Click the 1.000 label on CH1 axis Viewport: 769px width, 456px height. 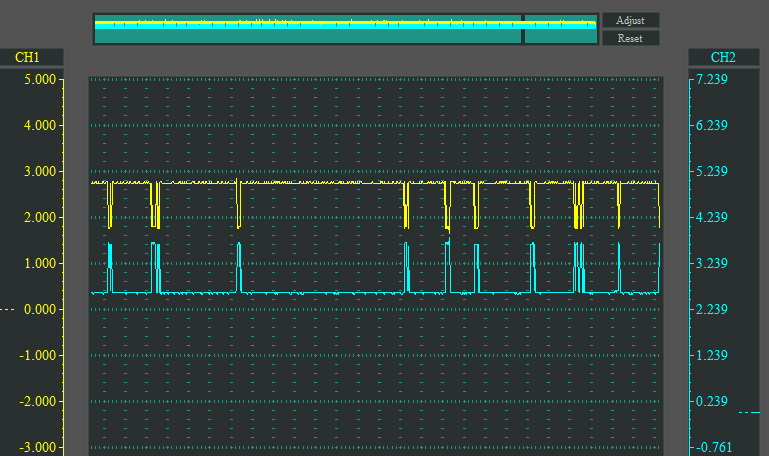(38, 264)
